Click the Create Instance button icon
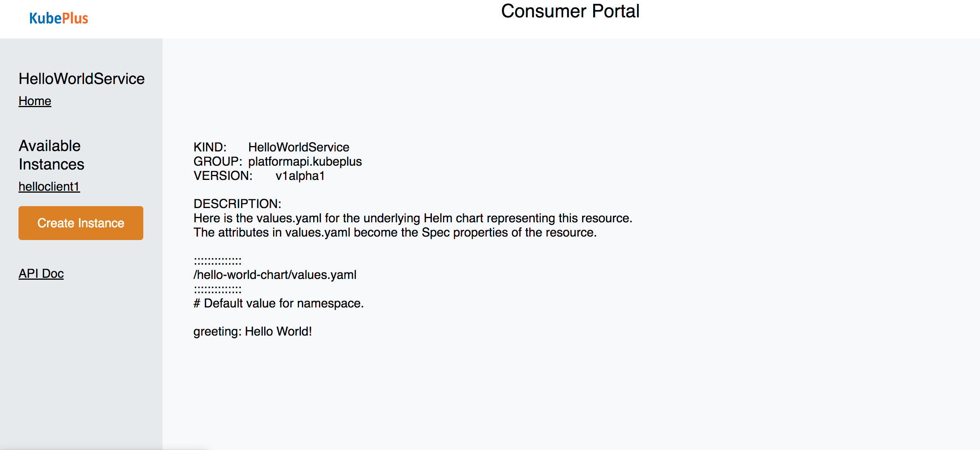The width and height of the screenshot is (980, 450). pyautogui.click(x=81, y=223)
